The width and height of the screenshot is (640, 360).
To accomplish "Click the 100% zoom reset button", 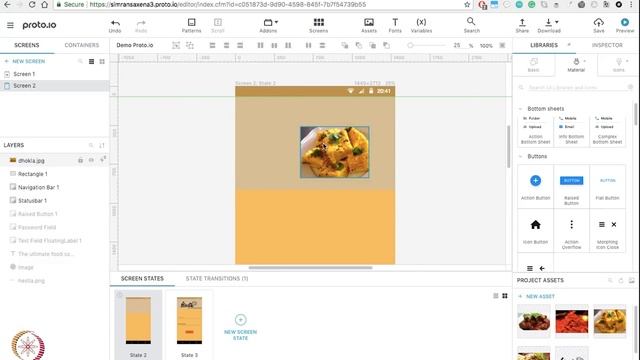I will (x=486, y=46).
